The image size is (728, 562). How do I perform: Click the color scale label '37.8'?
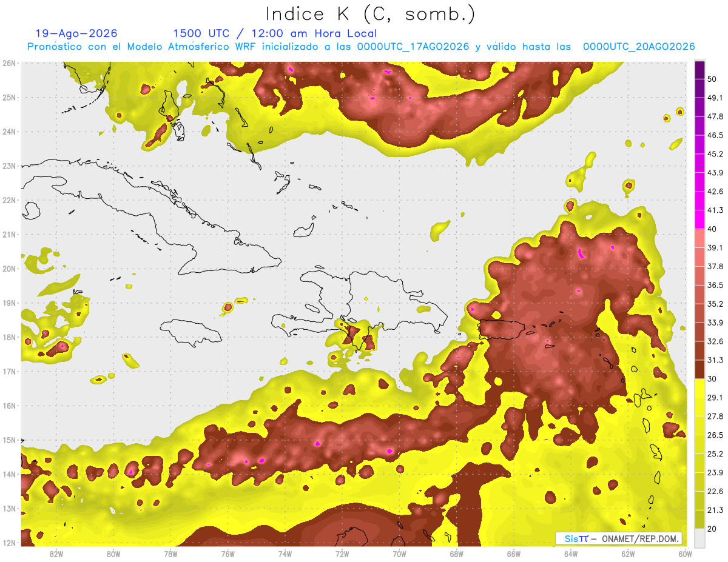(715, 266)
